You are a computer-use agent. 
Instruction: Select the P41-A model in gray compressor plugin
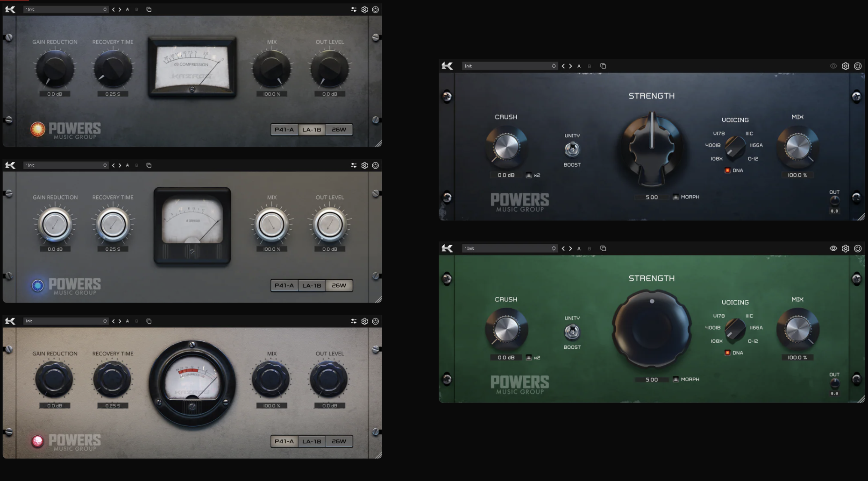click(285, 285)
